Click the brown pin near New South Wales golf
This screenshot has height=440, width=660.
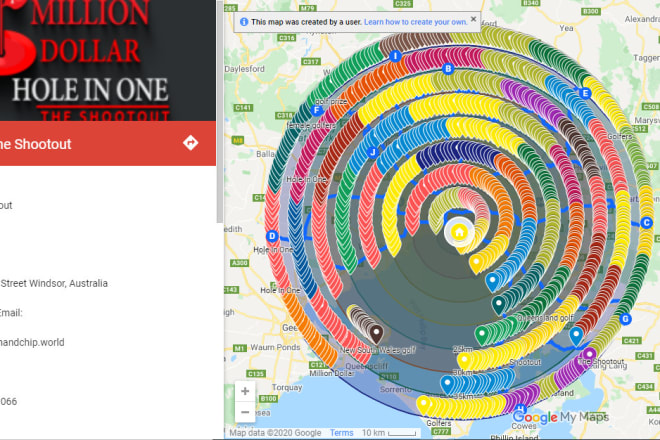click(376, 334)
